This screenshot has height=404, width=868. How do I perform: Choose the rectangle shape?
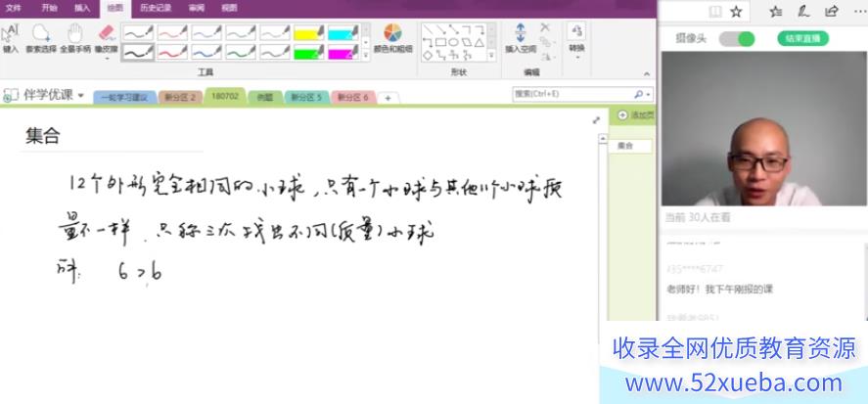440,42
